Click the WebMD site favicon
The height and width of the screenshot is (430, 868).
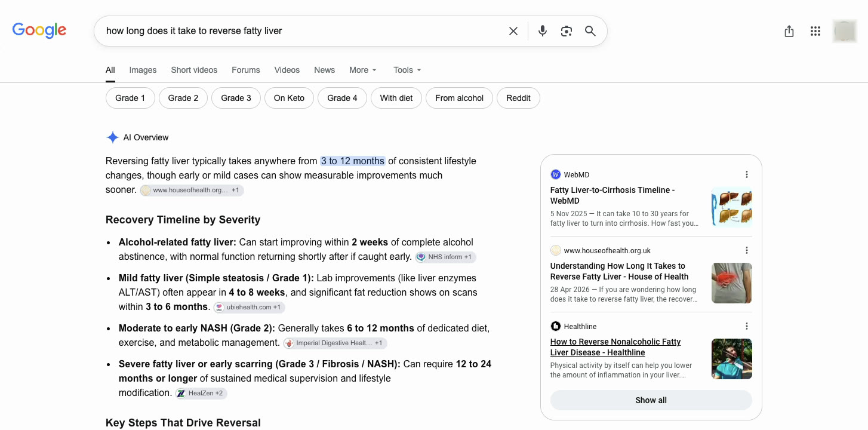click(x=556, y=174)
